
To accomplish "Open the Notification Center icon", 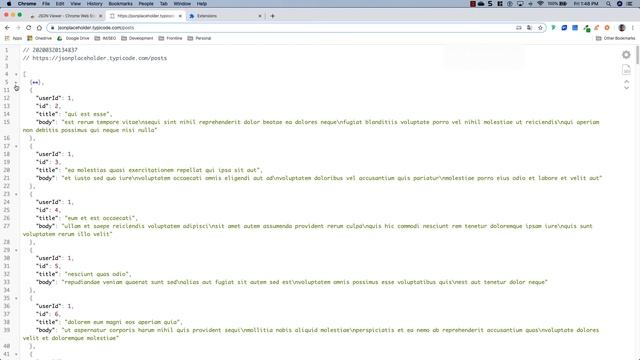I will tap(630, 4).
